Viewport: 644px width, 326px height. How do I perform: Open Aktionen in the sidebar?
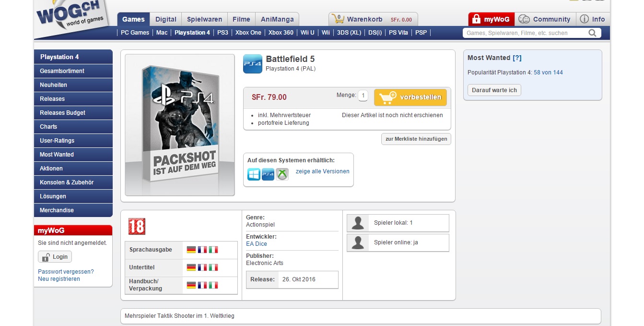(73, 169)
